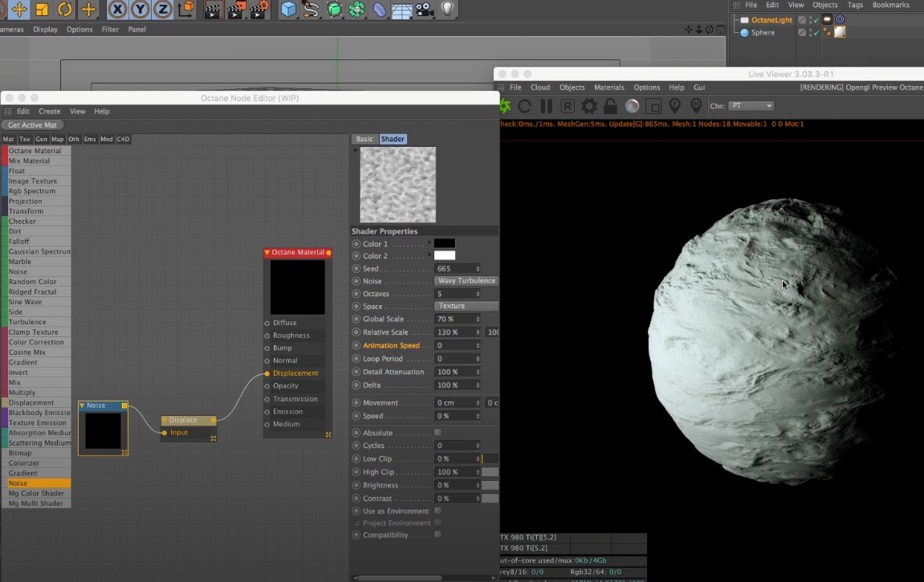Select the OctaneLight object in Objects panel
The height and width of the screenshot is (582, 924).
click(x=771, y=20)
